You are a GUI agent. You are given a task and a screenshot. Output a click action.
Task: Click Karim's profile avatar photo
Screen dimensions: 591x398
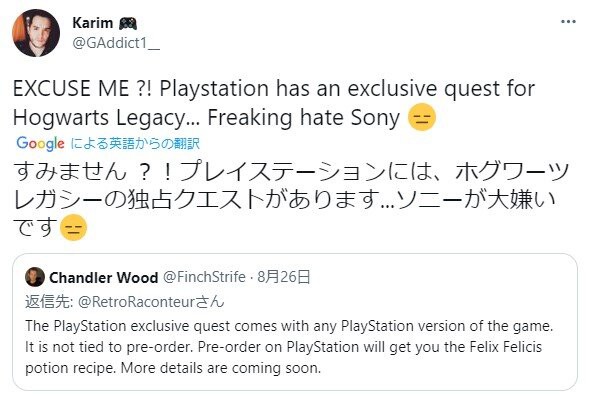coord(36,33)
